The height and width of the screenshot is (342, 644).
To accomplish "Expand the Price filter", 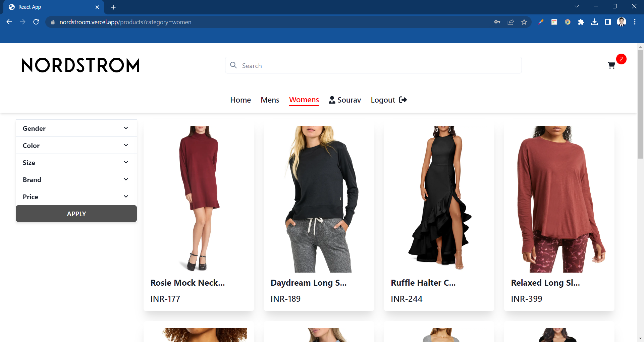I will point(76,197).
